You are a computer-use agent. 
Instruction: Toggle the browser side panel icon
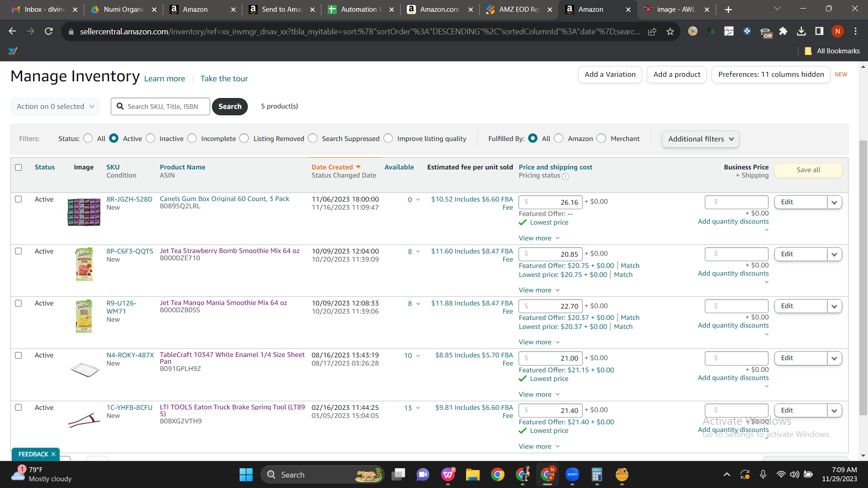[x=819, y=31]
